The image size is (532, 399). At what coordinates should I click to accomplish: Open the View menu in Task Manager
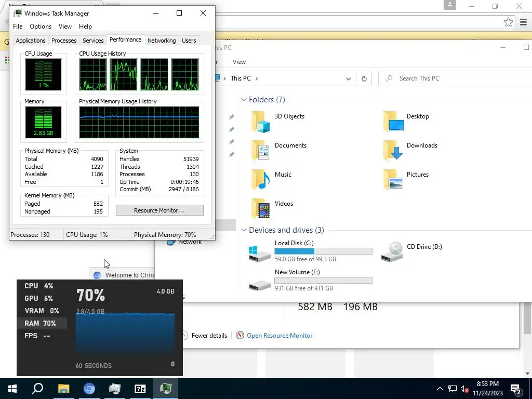coord(65,26)
